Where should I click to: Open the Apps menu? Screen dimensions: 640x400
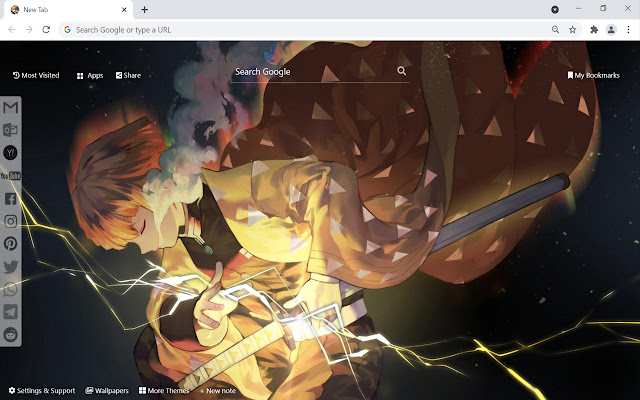(90, 76)
